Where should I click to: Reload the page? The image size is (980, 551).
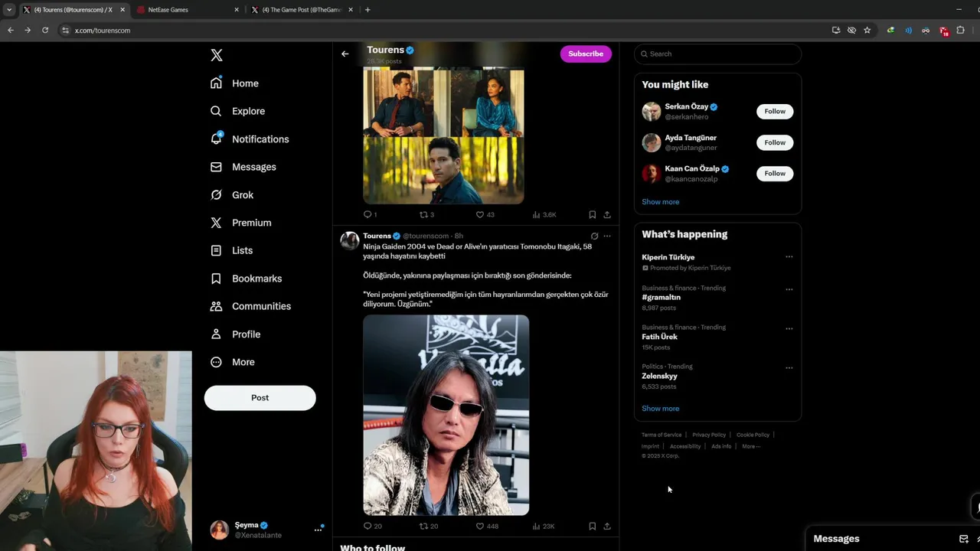45,30
